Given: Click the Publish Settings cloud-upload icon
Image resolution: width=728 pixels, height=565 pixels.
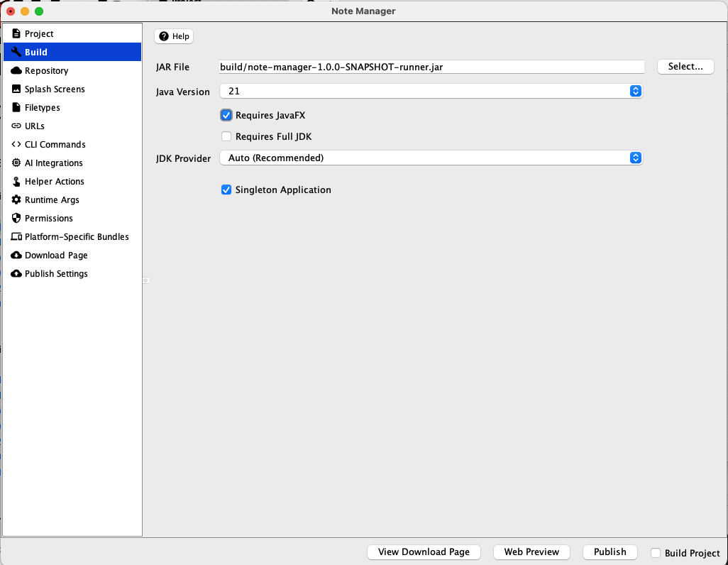Looking at the screenshot, I should click(x=16, y=274).
